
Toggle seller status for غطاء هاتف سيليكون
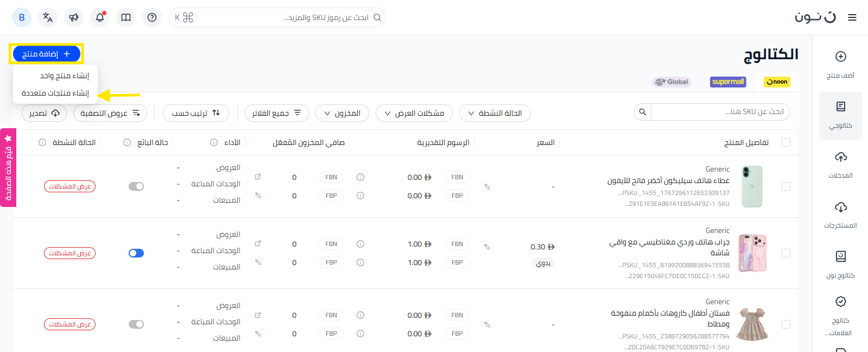click(x=136, y=186)
